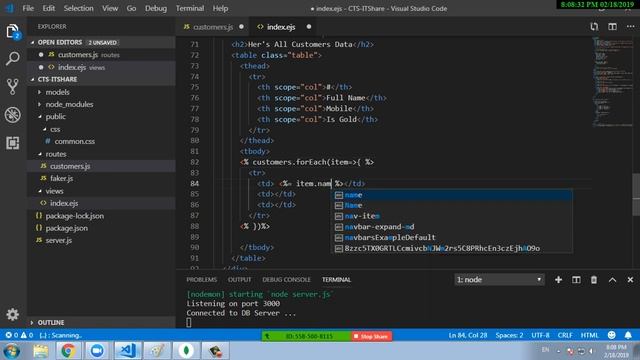The width and height of the screenshot is (640, 360).
Task: Click the errors and warnings status indicator
Action: (19, 335)
